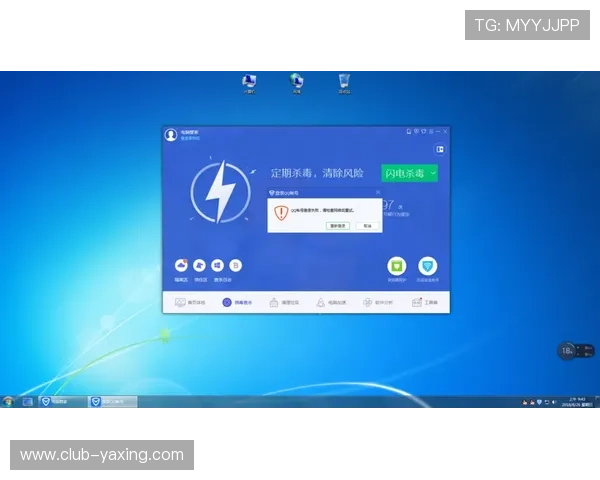Click the login failure message text in the dialog
Viewport: 600px width, 480px height.
[323, 211]
